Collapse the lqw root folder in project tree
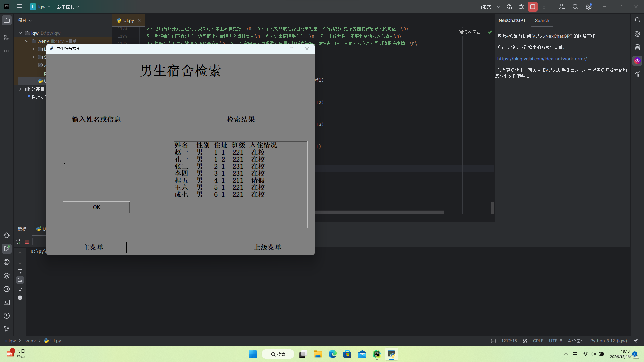The image size is (644, 362). 20,33
